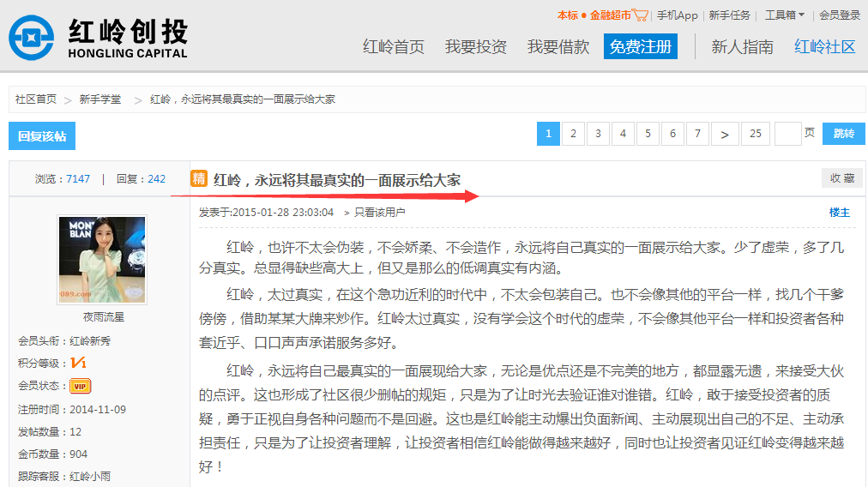Click the 会员头衔 红岭新秀 entry
The height and width of the screenshot is (487, 868).
click(64, 341)
